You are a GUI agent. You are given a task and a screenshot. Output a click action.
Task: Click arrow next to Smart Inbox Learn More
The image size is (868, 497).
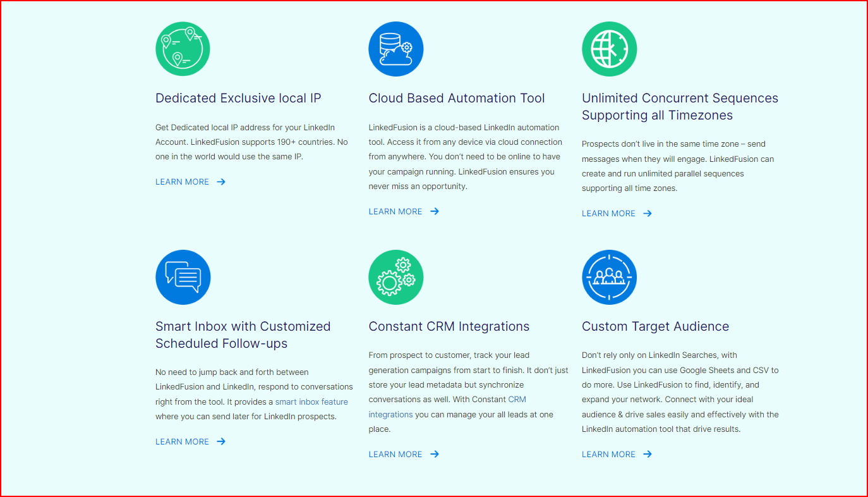tap(221, 441)
